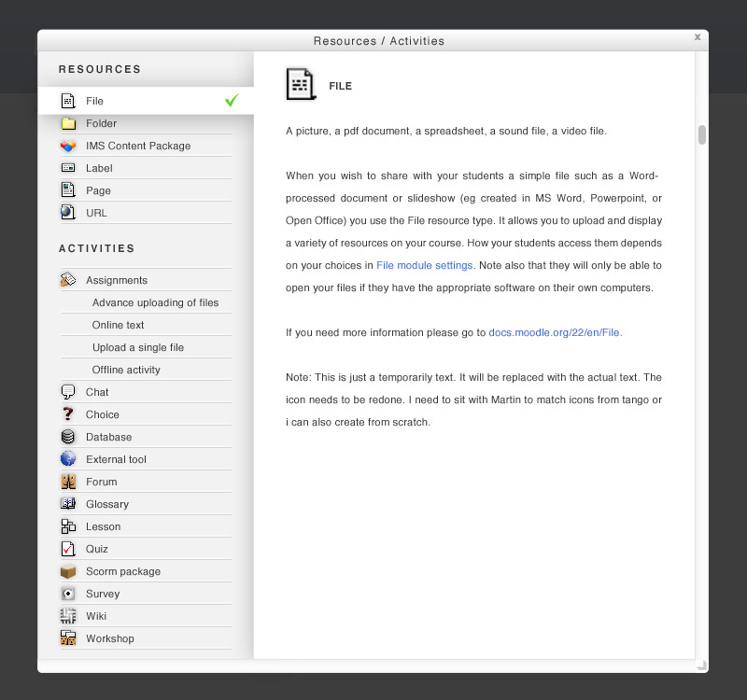Click the External tool globe icon
747x700 pixels.
[x=68, y=458]
